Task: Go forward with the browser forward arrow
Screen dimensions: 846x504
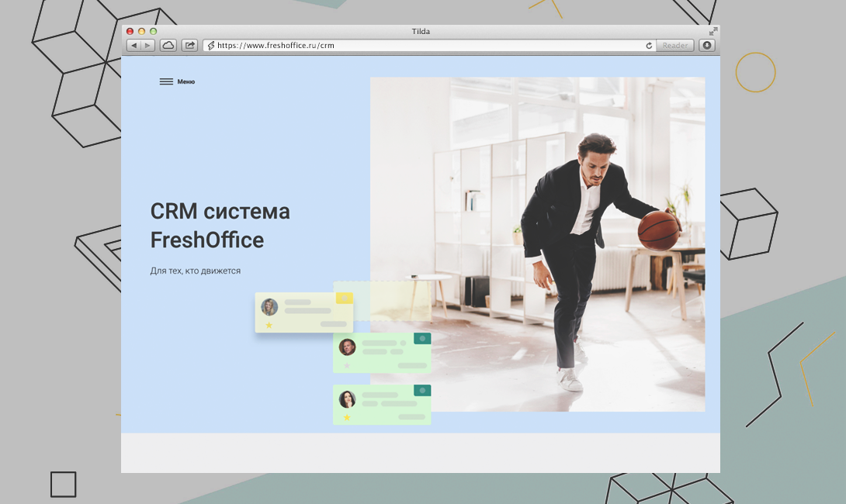Action: tap(147, 45)
